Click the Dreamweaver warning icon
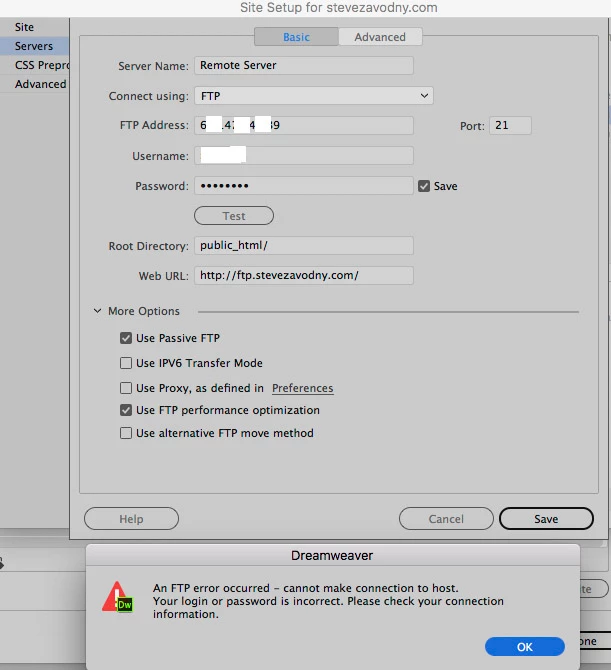611x670 pixels. [x=118, y=597]
